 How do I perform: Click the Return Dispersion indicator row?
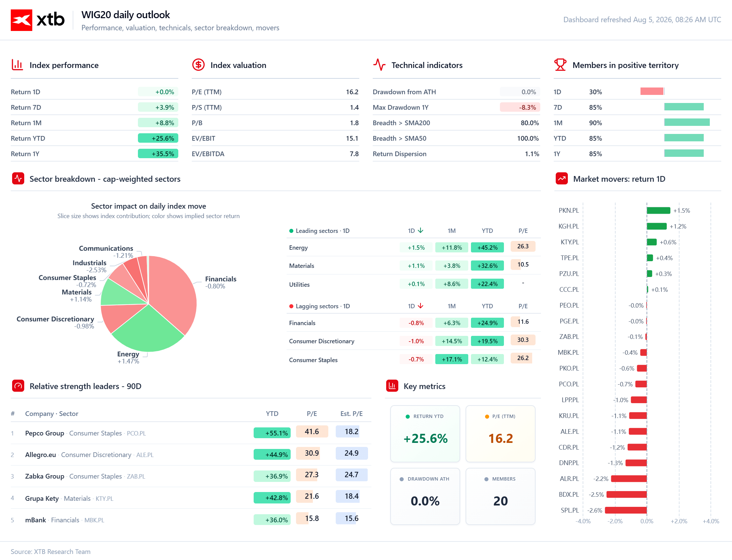coord(456,154)
